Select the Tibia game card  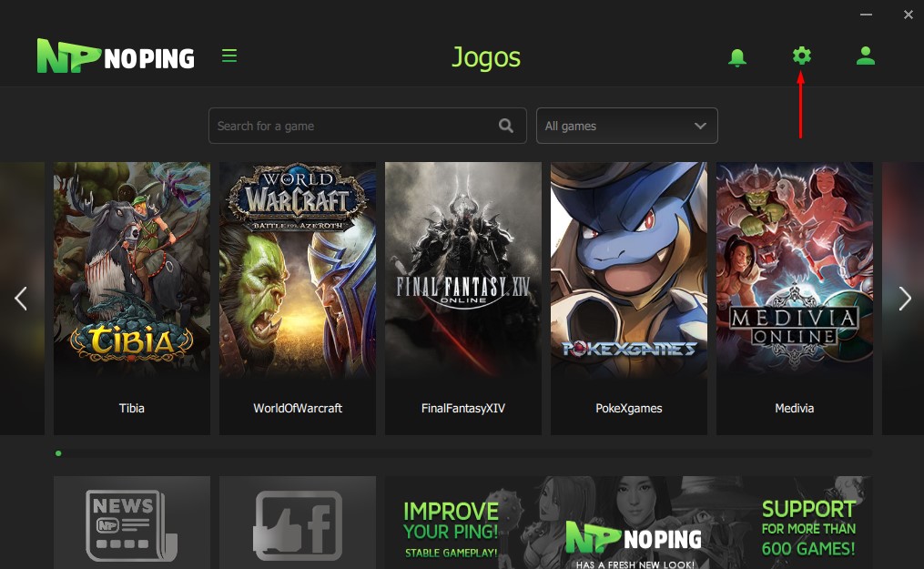(x=131, y=299)
